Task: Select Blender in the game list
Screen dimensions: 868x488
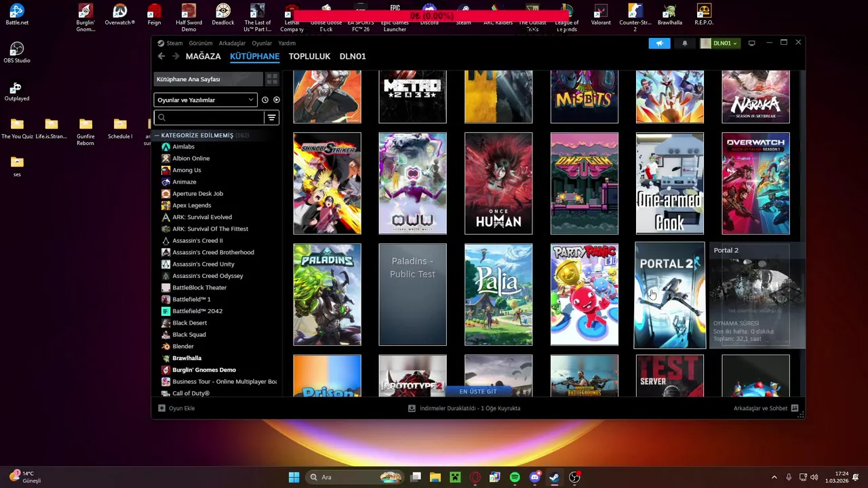Action: [183, 346]
